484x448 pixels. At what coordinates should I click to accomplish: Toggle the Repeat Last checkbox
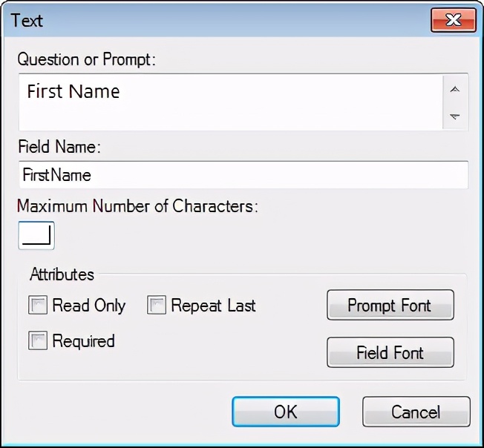point(157,306)
